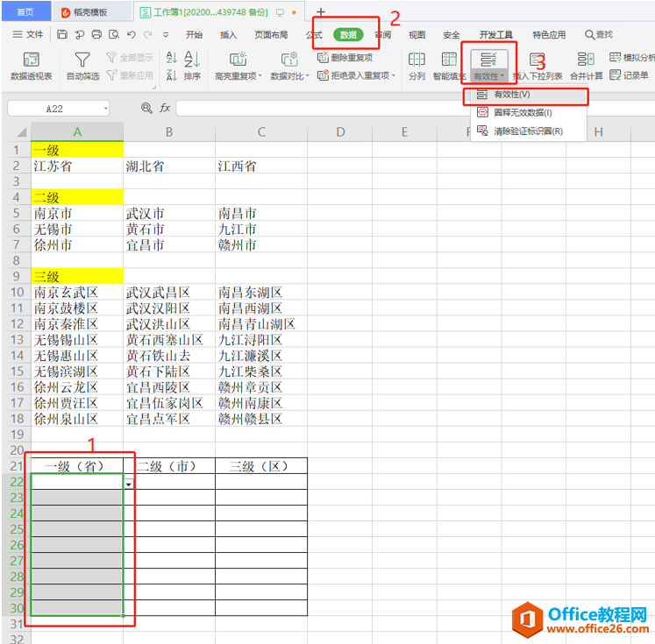Viewport: 655px width, 644px height.
Task: Add a new tab with plus button
Action: (x=321, y=12)
